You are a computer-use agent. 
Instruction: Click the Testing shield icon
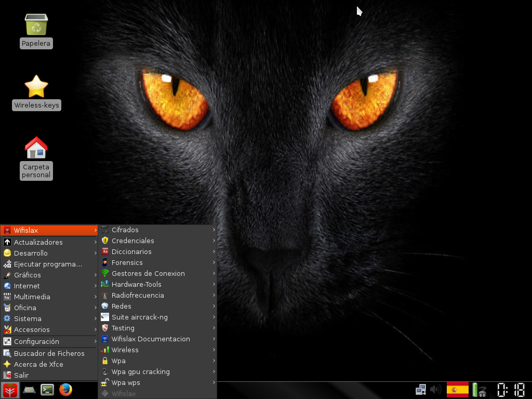coord(105,328)
